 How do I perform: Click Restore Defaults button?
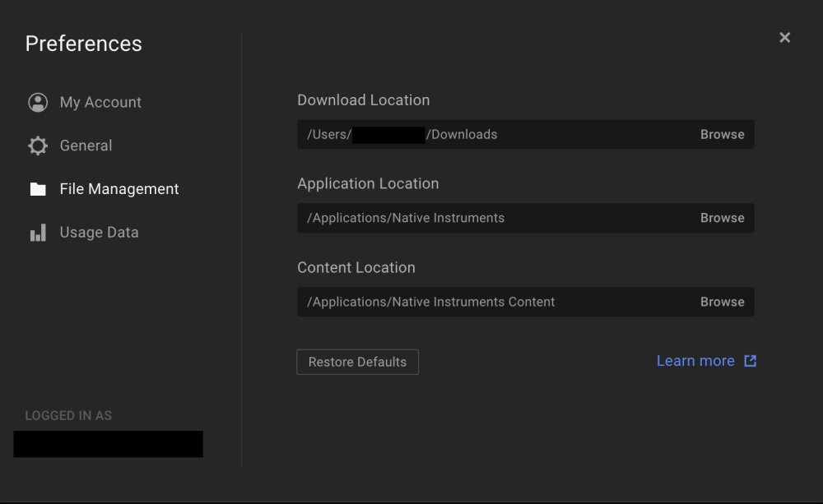357,362
